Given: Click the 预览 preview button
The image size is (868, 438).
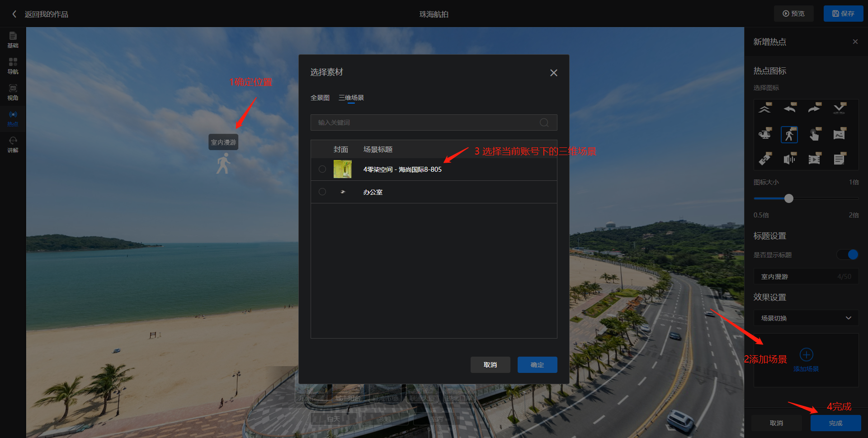Looking at the screenshot, I should (x=793, y=14).
